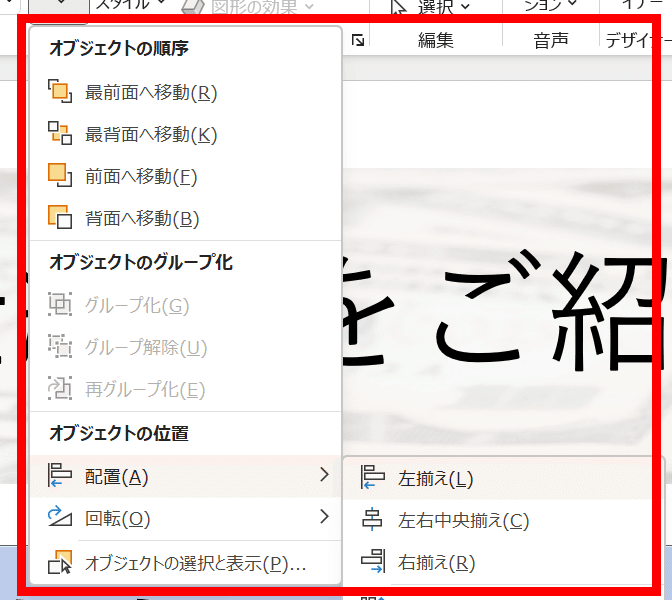The height and width of the screenshot is (600, 672).
Task: Click the align icon beside 配置(A)
Action: (60, 475)
